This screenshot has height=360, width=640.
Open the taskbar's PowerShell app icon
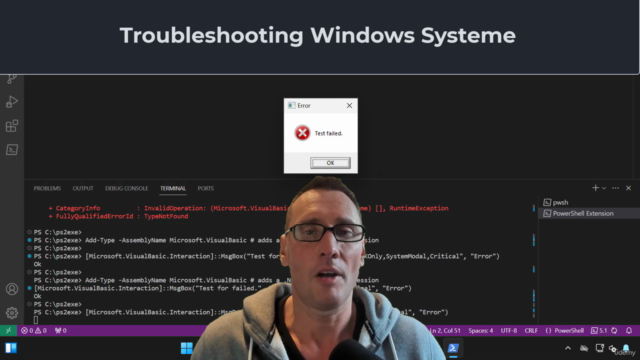coord(453,348)
